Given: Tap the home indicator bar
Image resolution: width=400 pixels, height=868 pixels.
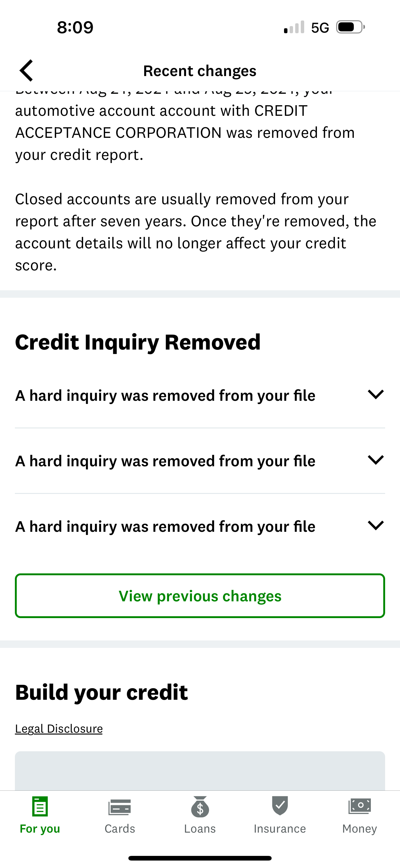Looking at the screenshot, I should pyautogui.click(x=200, y=858).
